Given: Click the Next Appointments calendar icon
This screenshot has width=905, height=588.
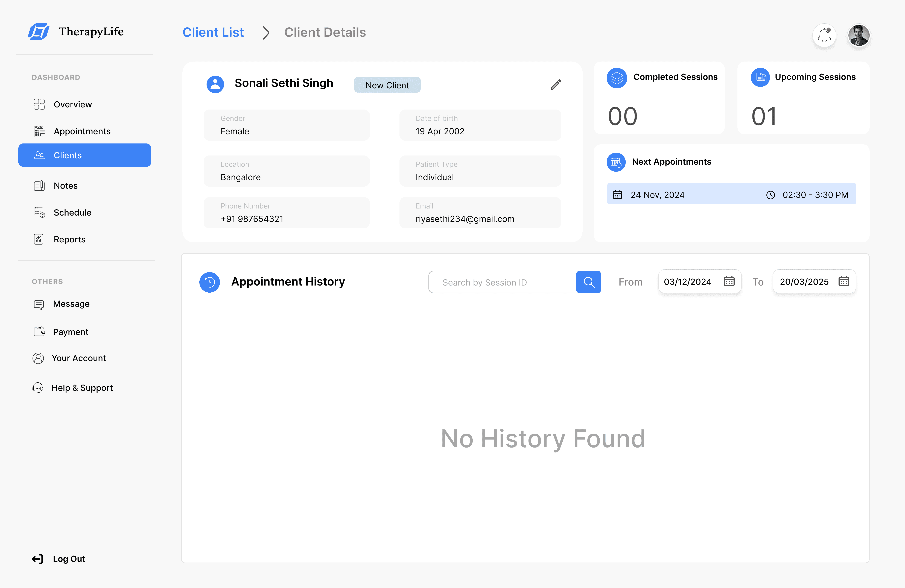Looking at the screenshot, I should click(616, 162).
